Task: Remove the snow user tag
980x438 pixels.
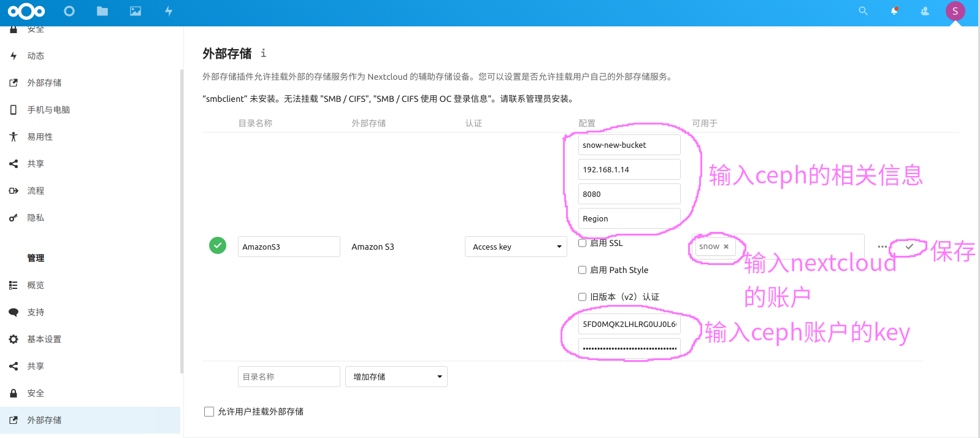Action: 726,247
